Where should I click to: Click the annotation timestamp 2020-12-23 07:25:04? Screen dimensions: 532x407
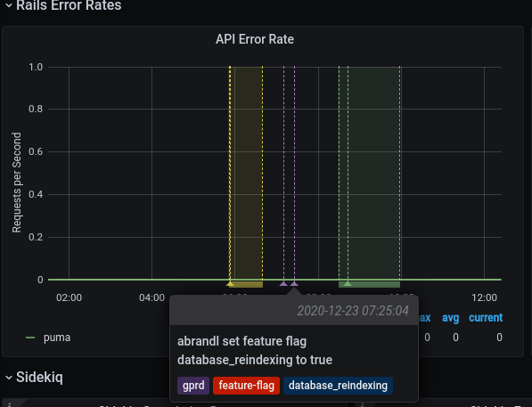tap(353, 311)
